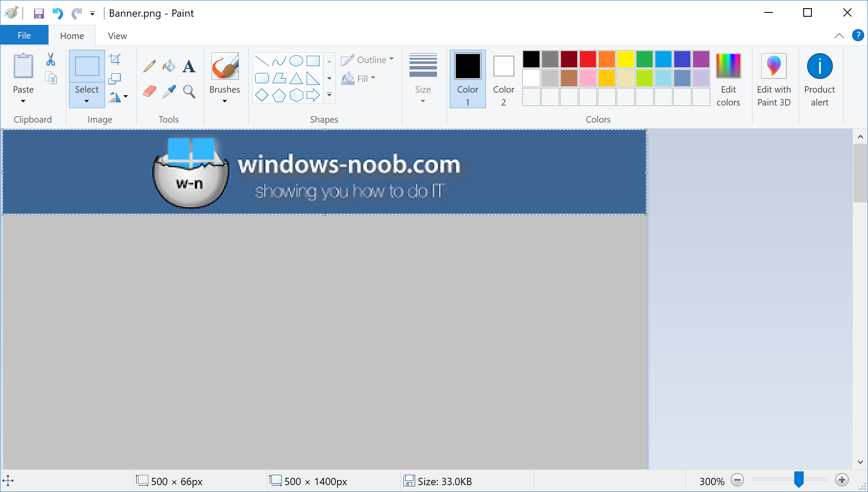Activate the Color 2 background box

503,78
